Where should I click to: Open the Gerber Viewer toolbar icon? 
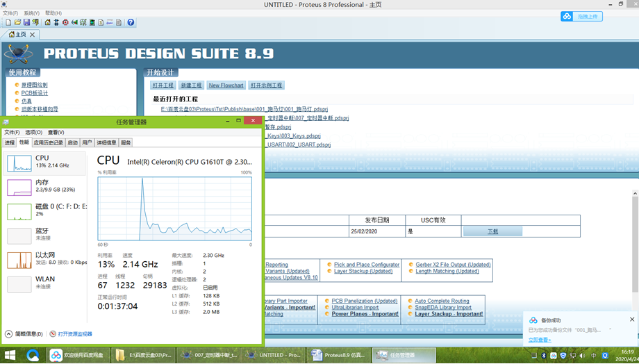coord(83,22)
